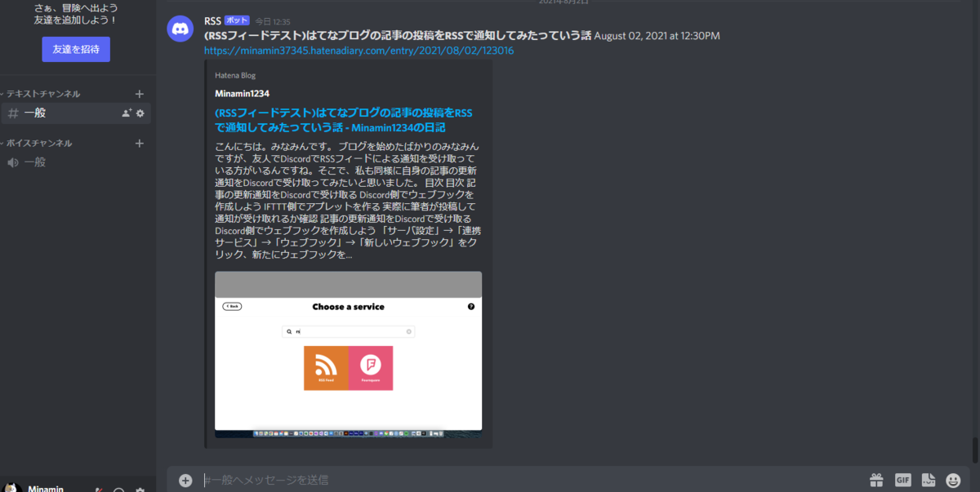Open channel settings gear for 一般

coord(140,113)
